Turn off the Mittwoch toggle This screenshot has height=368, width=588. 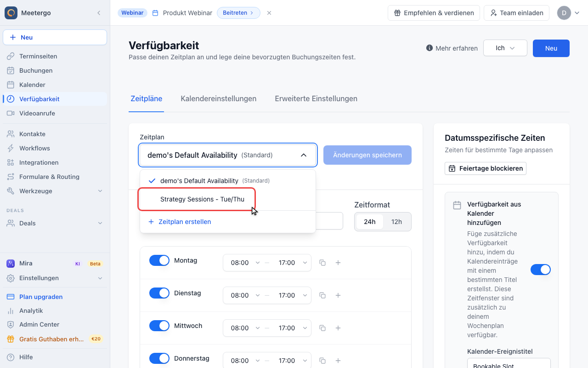pos(159,326)
